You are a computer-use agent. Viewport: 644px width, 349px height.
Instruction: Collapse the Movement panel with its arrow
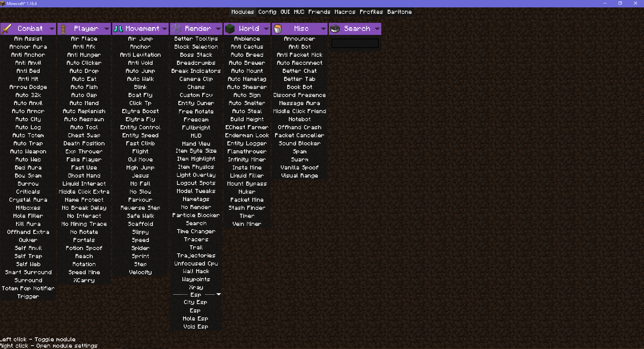point(165,29)
